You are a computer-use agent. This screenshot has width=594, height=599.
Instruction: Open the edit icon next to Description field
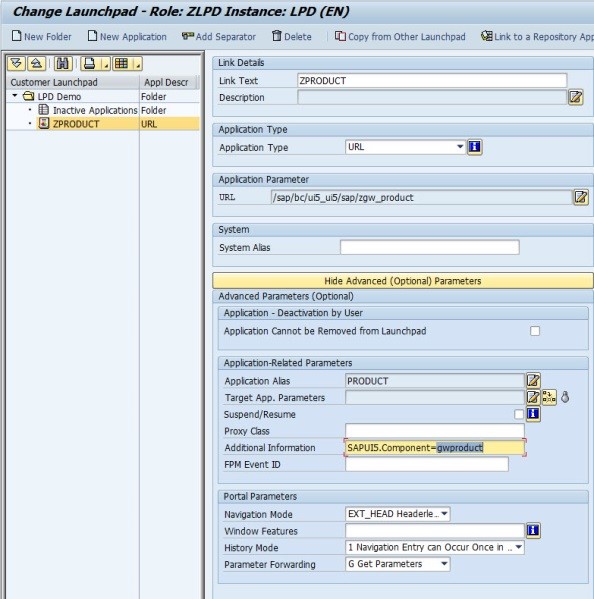(x=576, y=97)
